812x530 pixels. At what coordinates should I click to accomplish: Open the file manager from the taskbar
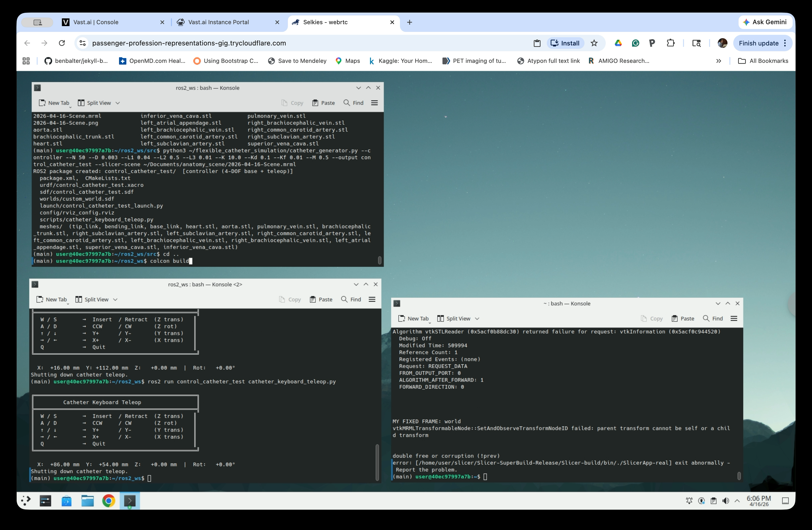87,501
